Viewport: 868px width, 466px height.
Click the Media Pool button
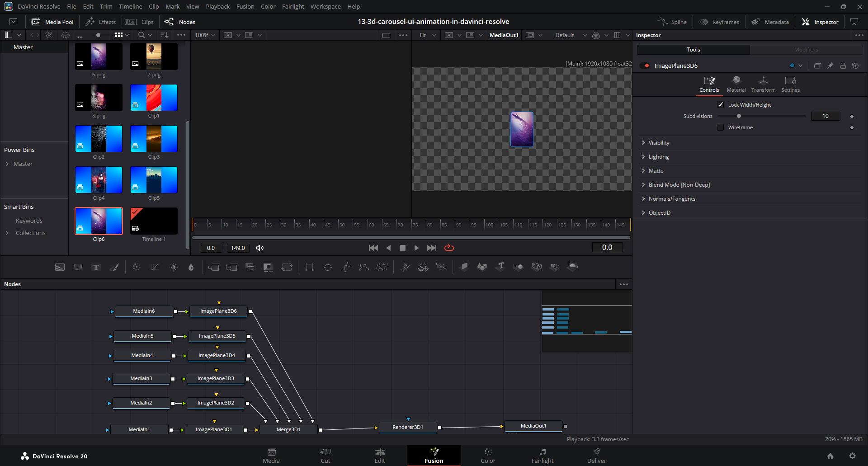coord(52,22)
